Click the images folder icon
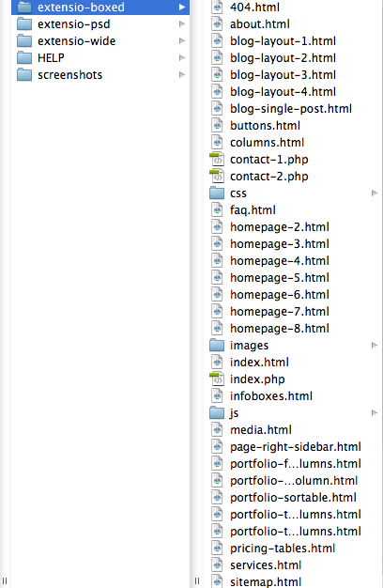The image size is (383, 588). coord(217,346)
